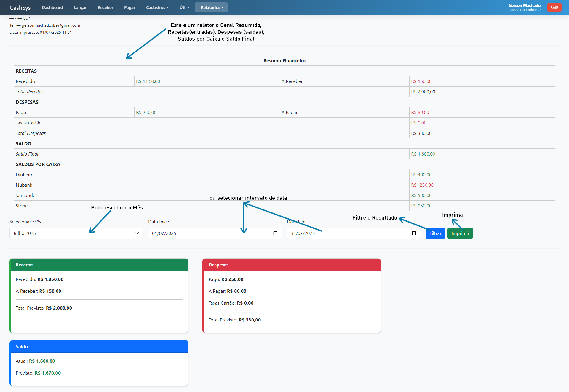Log out with the SAIR button
The image size is (569, 392).
[554, 7]
